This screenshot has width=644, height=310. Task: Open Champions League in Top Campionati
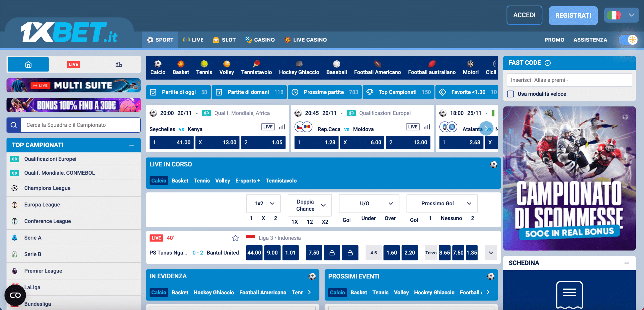[73, 188]
